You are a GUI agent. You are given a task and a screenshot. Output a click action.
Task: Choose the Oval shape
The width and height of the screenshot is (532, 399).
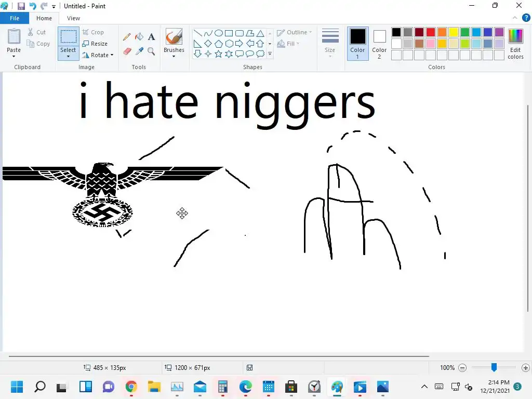[219, 33]
